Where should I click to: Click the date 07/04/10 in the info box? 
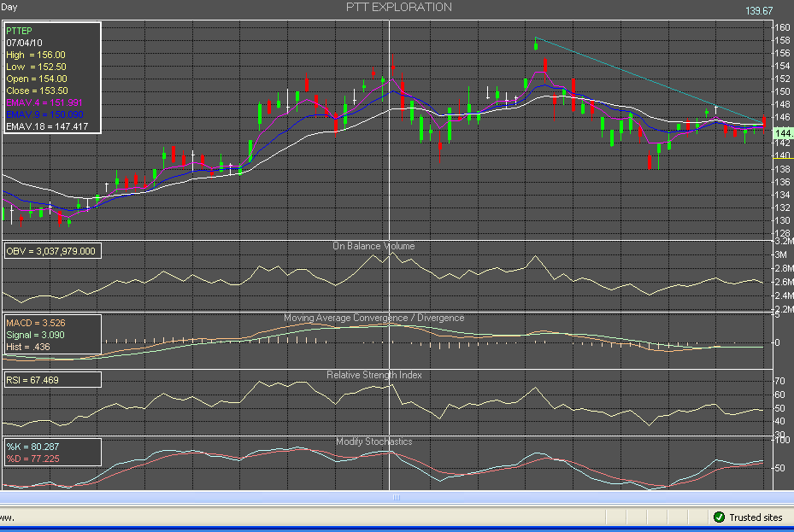tap(24, 43)
